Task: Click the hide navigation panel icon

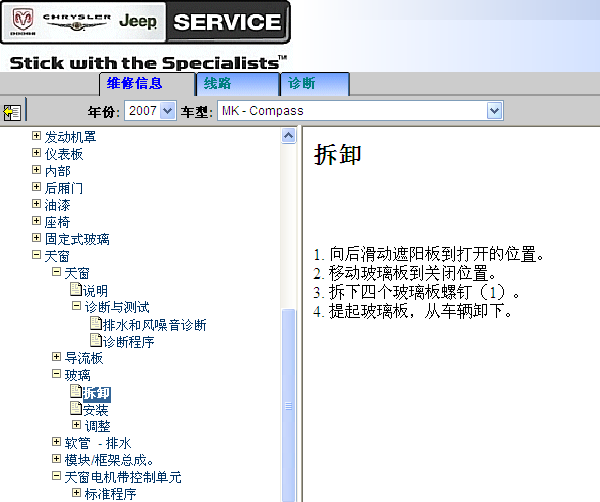Action: [12, 112]
